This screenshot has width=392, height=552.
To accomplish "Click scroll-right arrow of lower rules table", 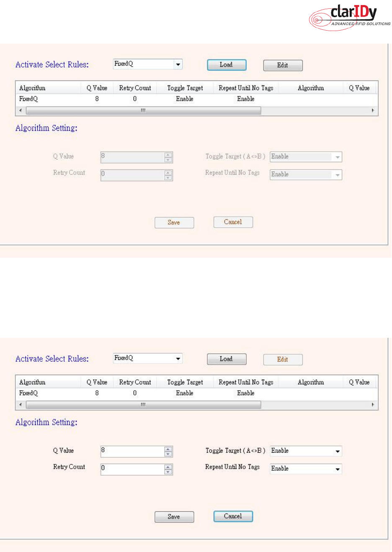I will point(373,405).
